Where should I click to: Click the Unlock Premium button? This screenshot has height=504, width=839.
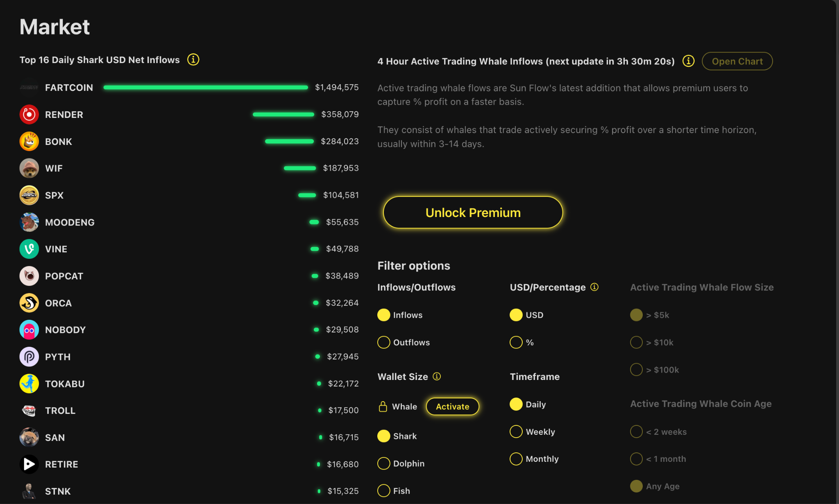click(473, 212)
